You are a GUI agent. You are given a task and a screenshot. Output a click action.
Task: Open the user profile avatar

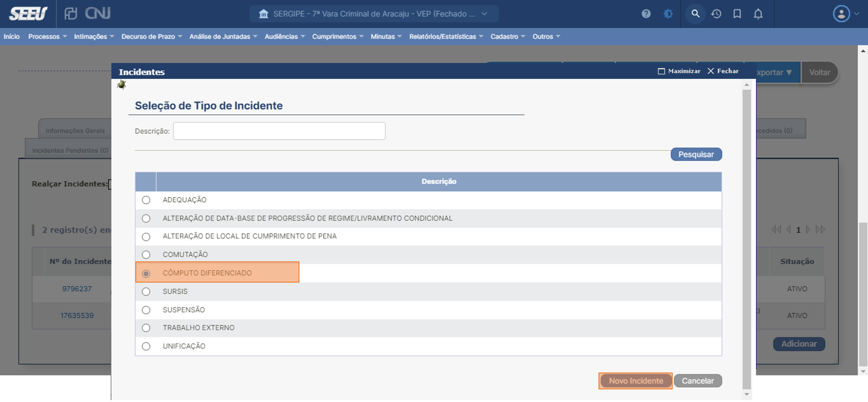click(841, 14)
